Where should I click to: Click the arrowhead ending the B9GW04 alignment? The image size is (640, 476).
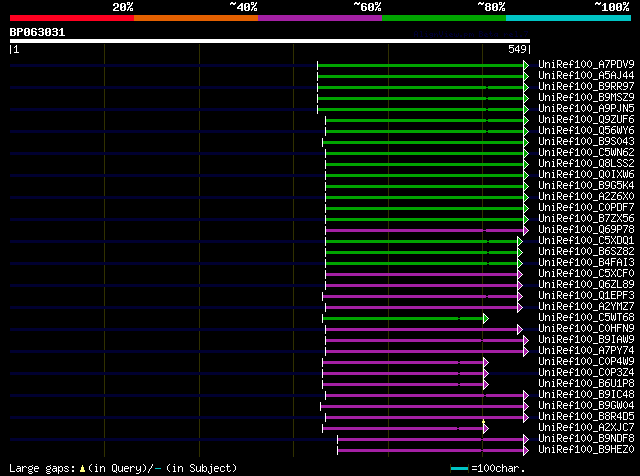coord(526,407)
